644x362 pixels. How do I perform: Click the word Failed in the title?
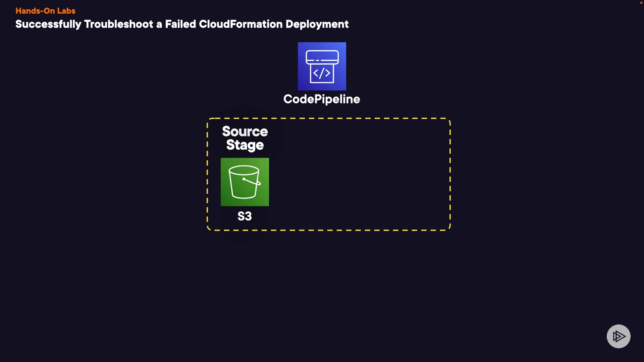(180, 24)
